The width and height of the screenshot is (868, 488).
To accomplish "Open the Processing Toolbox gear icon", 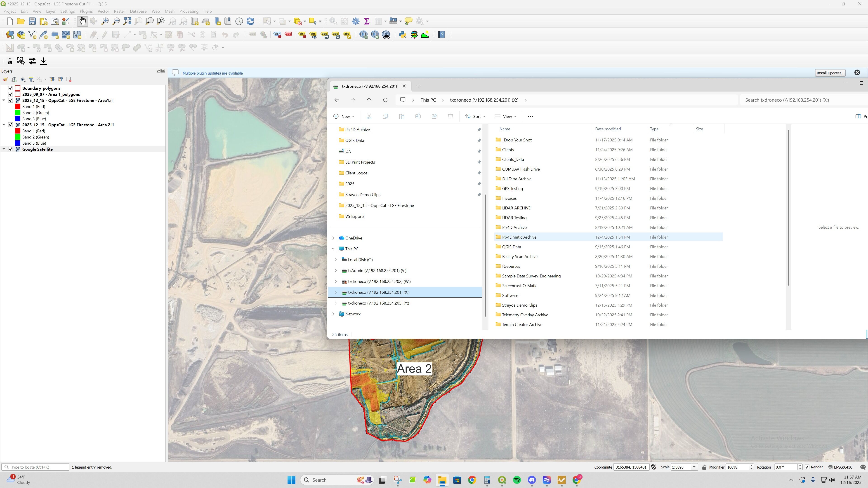I will [356, 21].
